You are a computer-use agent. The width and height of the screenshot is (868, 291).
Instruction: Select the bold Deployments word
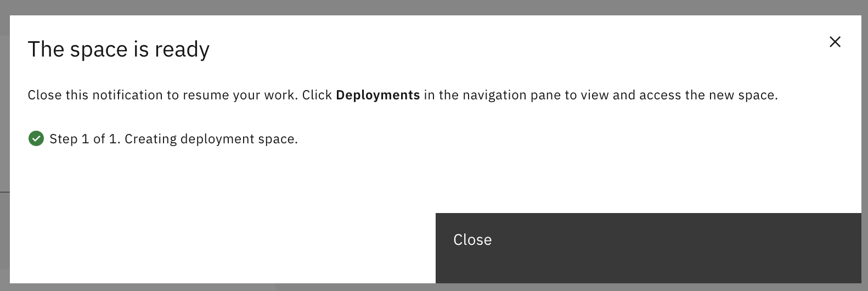click(377, 95)
